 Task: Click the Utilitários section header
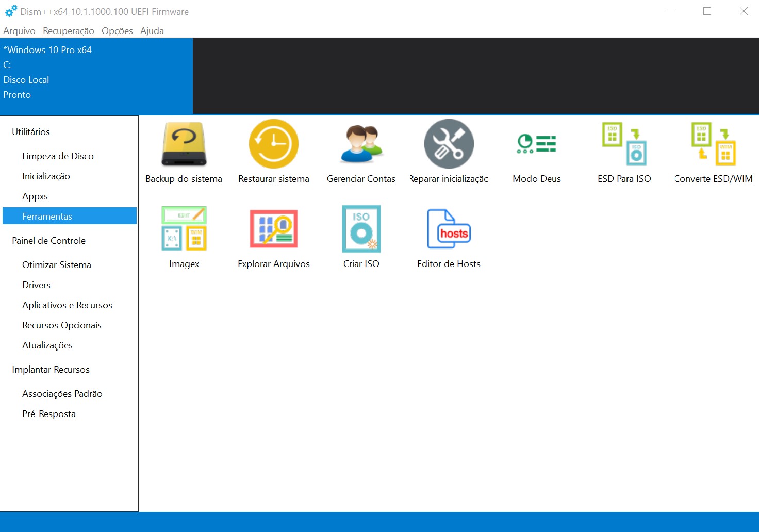coord(31,132)
